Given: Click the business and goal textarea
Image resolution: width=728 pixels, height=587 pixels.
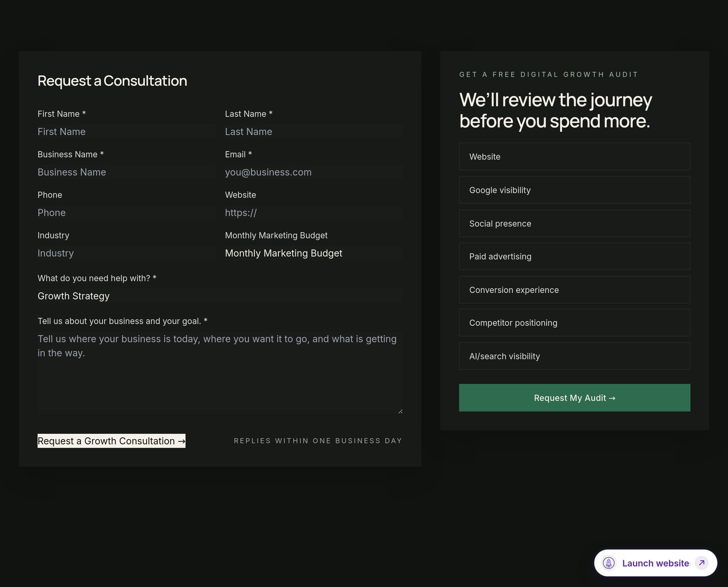Looking at the screenshot, I should (220, 373).
